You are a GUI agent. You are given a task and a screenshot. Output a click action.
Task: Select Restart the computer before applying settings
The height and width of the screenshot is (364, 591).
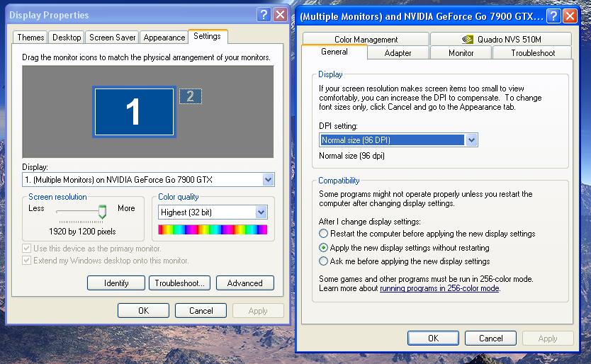(323, 234)
